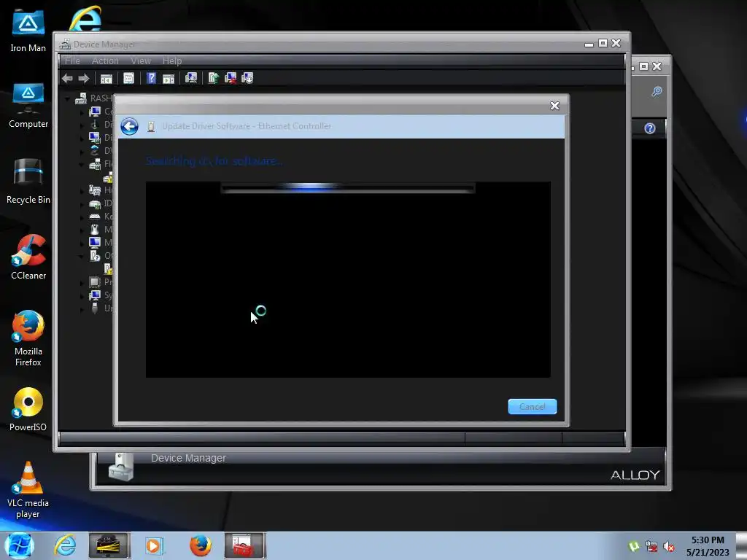Screen dimensions: 747x560
Task: Expand the Human Interface Devices category arrow
Action: (x=82, y=190)
